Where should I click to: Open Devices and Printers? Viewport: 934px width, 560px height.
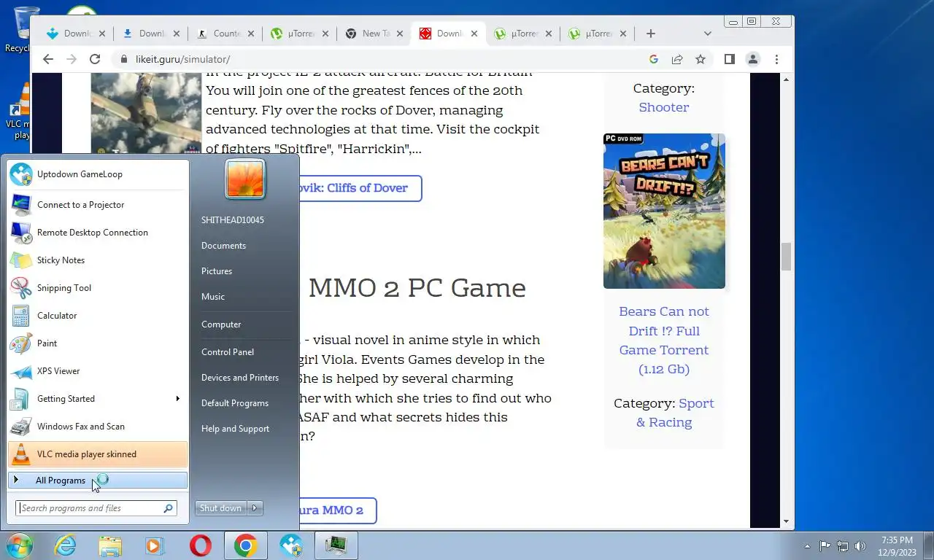click(240, 378)
